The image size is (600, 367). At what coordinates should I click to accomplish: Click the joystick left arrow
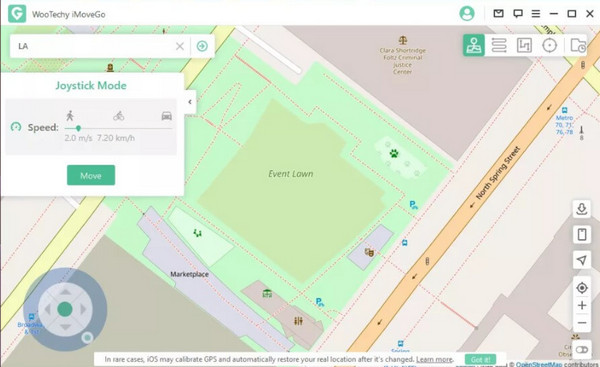tap(48, 309)
